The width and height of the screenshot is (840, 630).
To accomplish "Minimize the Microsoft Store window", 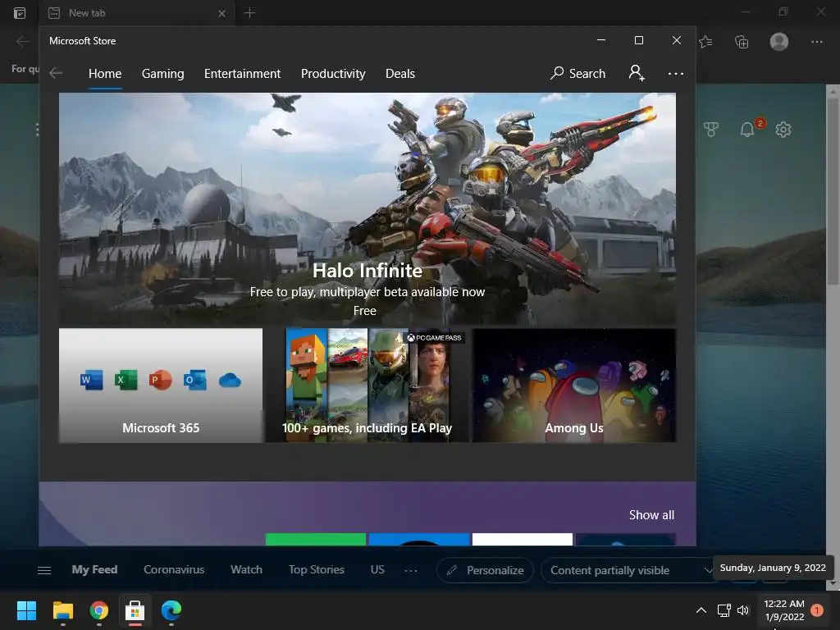I will 601,40.
